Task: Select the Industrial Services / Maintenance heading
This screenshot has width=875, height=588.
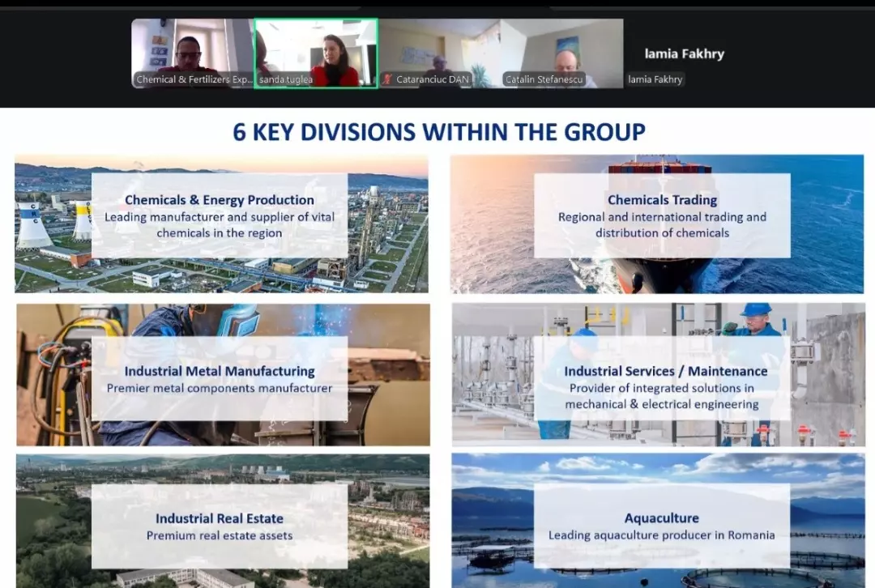Action: (665, 371)
